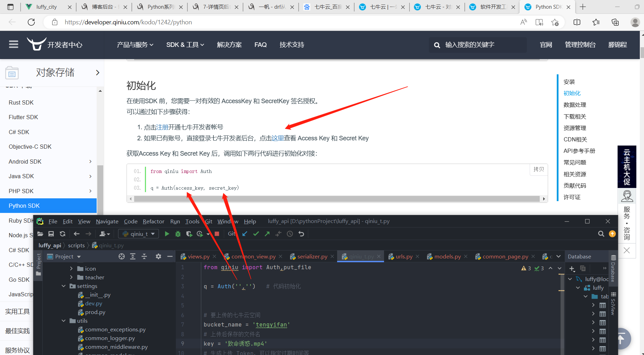This screenshot has height=355, width=644.
Task: Expand the PHP SDK sidebar entry
Action: tap(90, 191)
